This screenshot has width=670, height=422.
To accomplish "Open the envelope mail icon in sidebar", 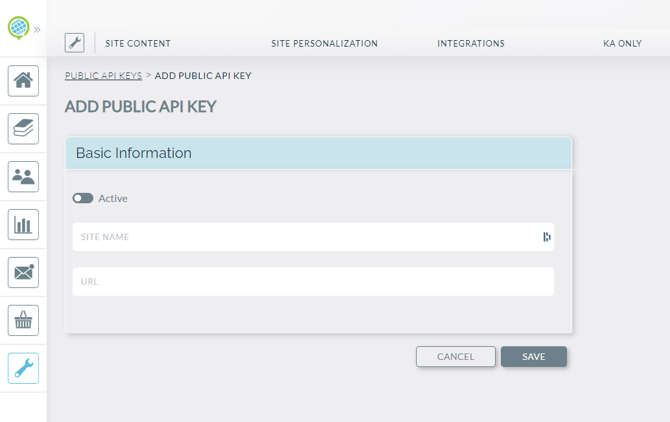I will [23, 272].
